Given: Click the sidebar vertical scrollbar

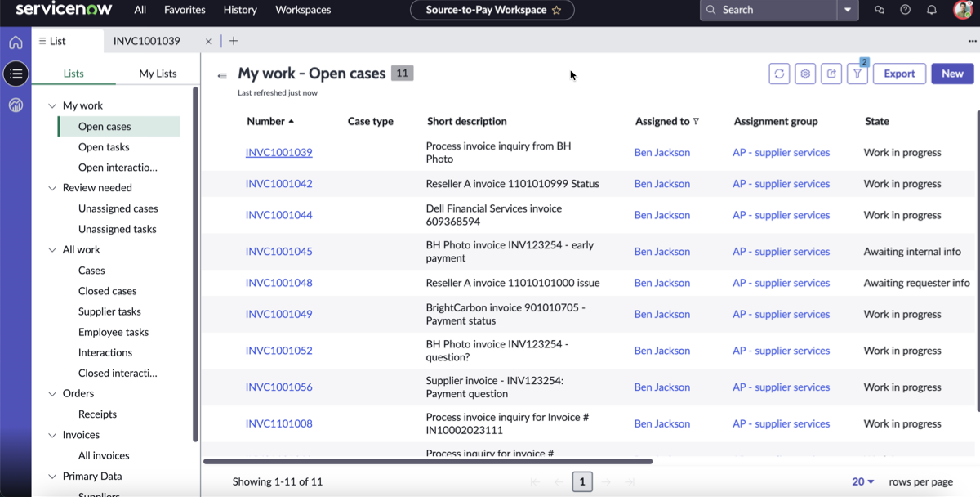Looking at the screenshot, I should [x=195, y=263].
